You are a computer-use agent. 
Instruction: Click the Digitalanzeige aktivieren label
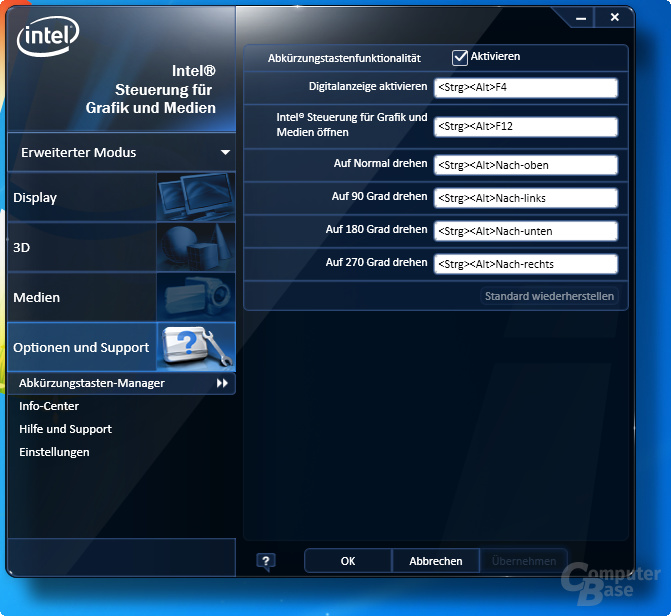pyautogui.click(x=368, y=86)
